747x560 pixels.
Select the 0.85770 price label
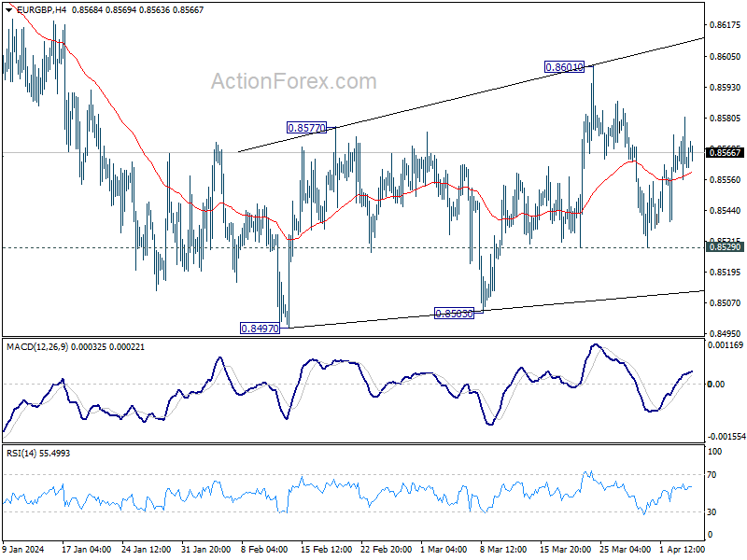(x=307, y=128)
